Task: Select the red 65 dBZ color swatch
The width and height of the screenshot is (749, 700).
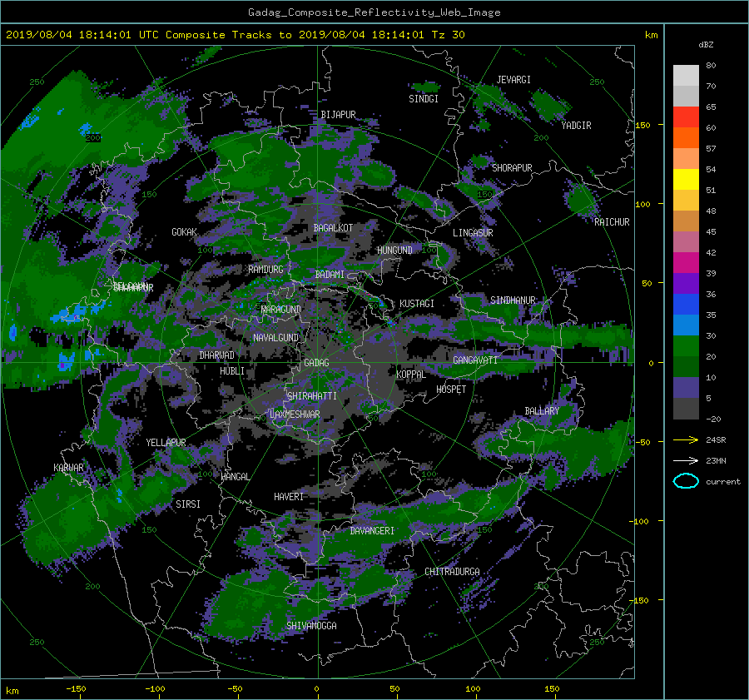Action: pyautogui.click(x=686, y=117)
